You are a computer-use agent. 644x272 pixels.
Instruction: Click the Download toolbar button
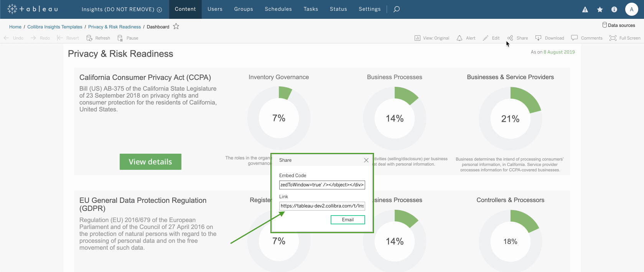(x=550, y=38)
